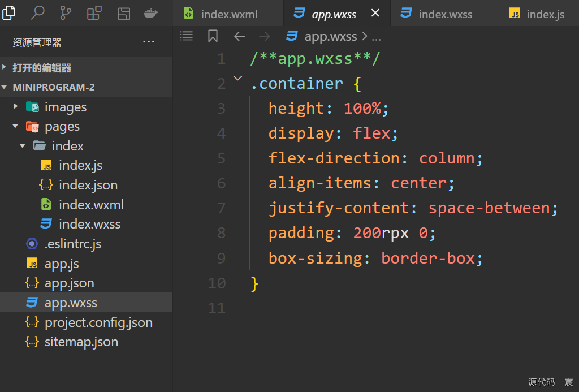Close the app.wxss tab
Screen dimensions: 579x392
(375, 13)
